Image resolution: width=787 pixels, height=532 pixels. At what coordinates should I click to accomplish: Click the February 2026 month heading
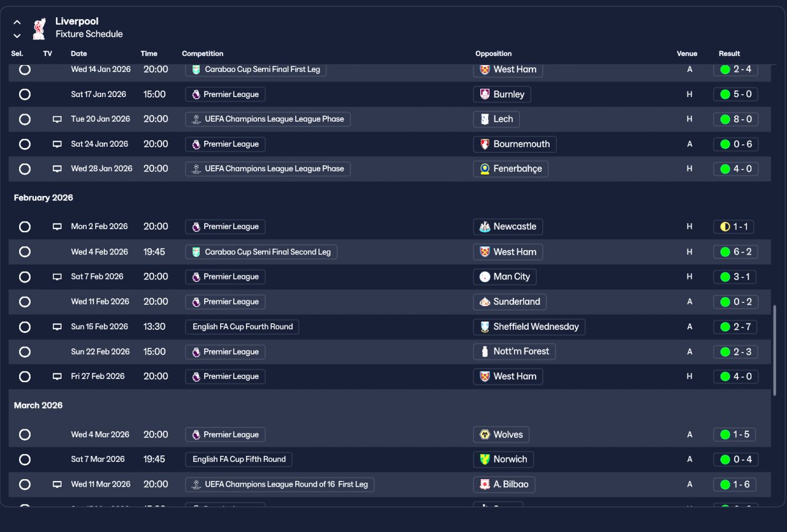click(44, 198)
